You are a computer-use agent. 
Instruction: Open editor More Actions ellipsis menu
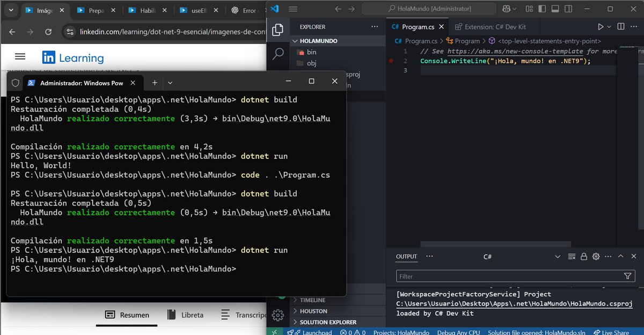[x=634, y=27]
